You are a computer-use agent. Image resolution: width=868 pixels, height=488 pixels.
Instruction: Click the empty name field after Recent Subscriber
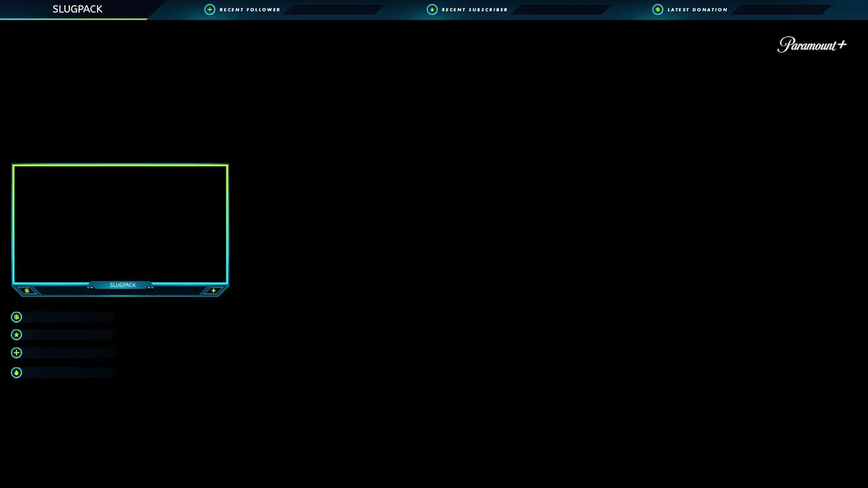tap(562, 9)
